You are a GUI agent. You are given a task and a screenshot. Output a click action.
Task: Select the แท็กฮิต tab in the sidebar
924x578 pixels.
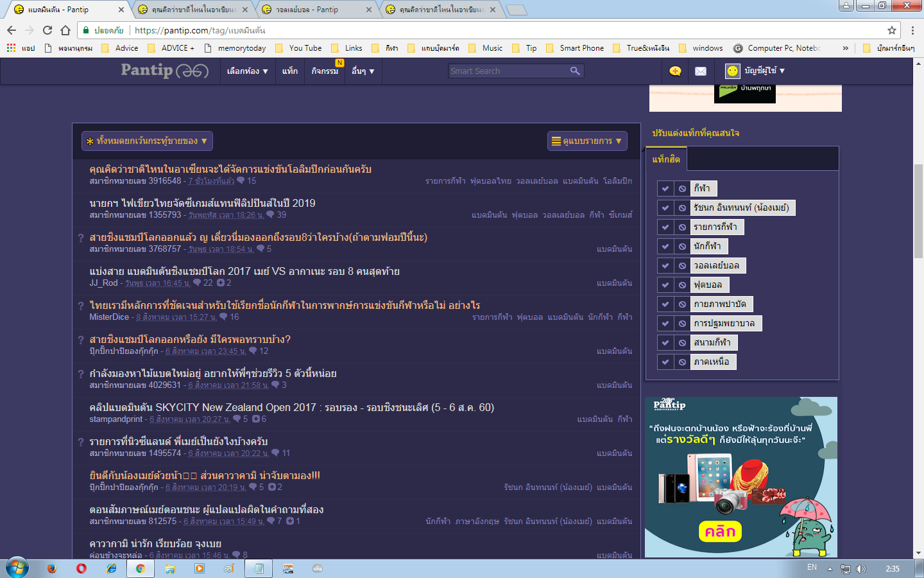pos(666,159)
